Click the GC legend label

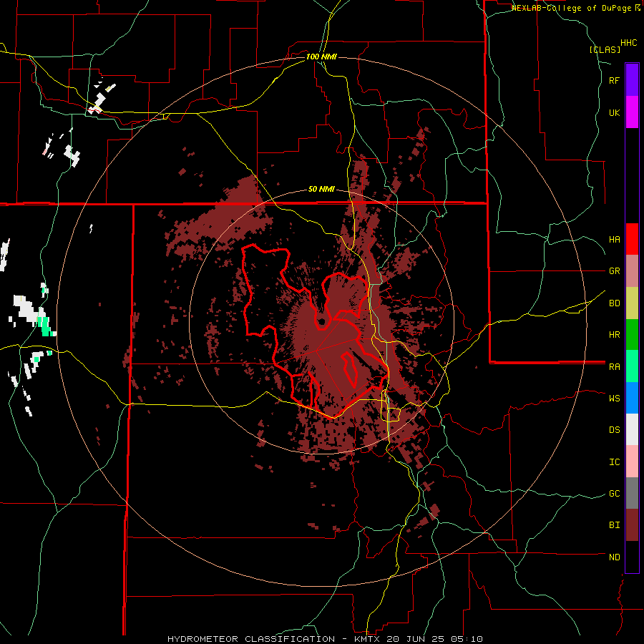click(614, 494)
